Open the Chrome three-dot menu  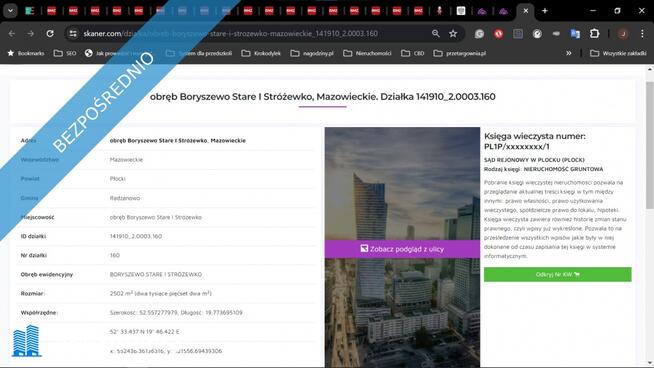pos(642,34)
